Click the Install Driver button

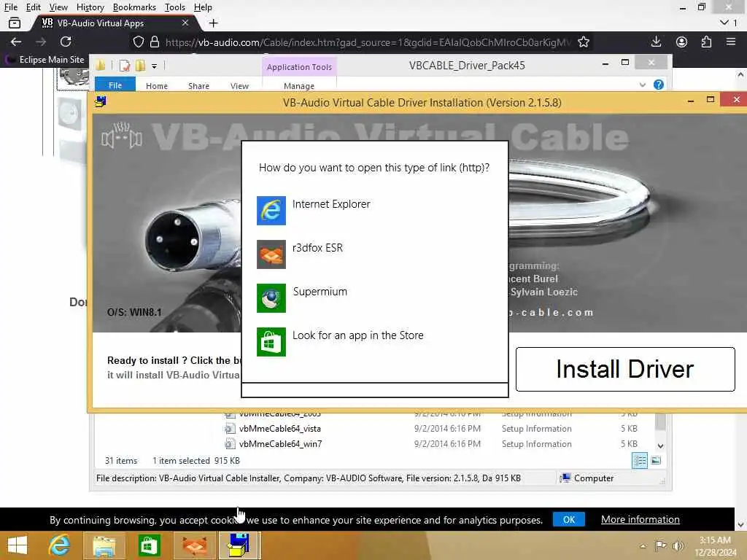click(x=625, y=369)
